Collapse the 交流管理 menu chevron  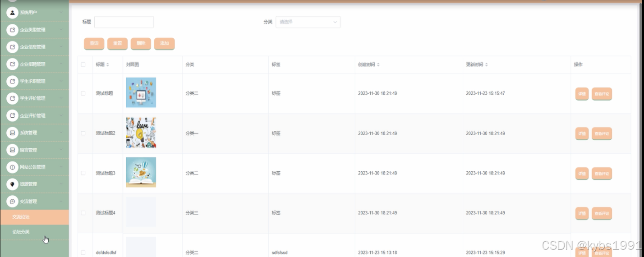pyautogui.click(x=61, y=201)
